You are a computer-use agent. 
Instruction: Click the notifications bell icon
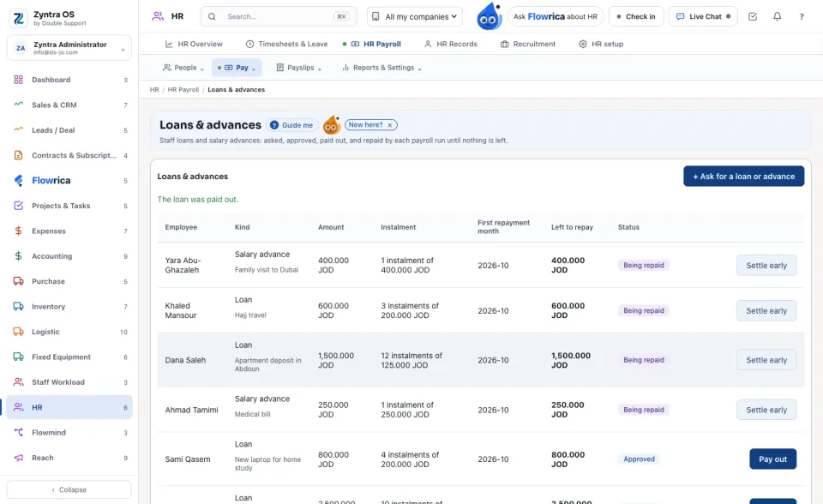[778, 16]
